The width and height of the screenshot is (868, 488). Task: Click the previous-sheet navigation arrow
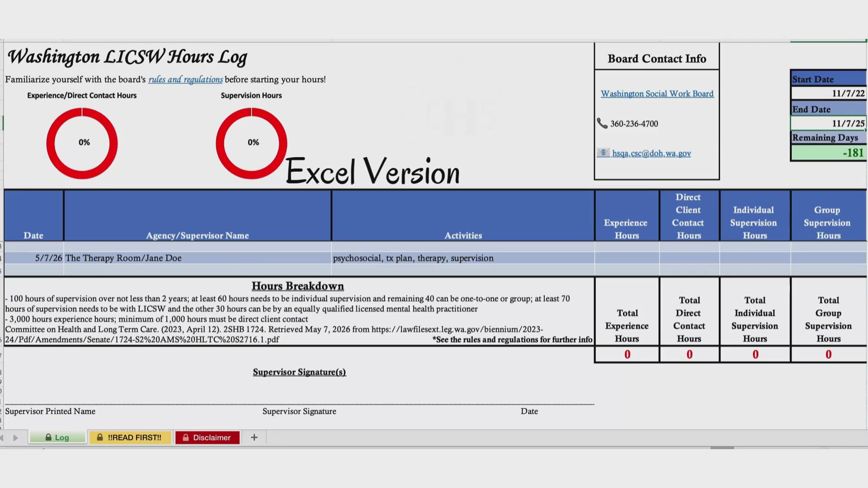coord(2,437)
